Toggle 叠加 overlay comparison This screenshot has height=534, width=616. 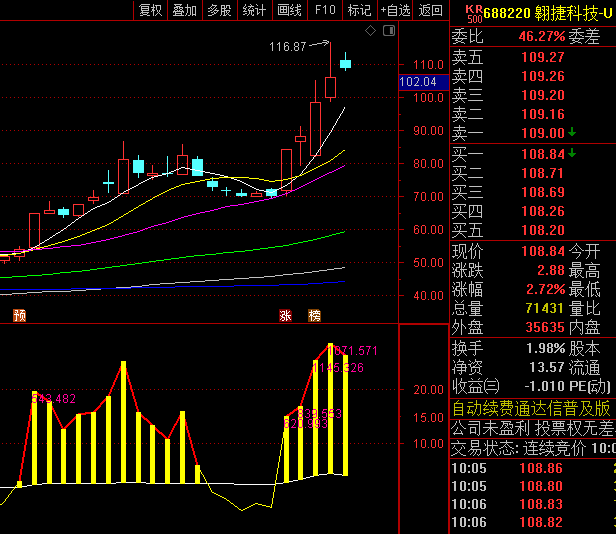(x=185, y=10)
